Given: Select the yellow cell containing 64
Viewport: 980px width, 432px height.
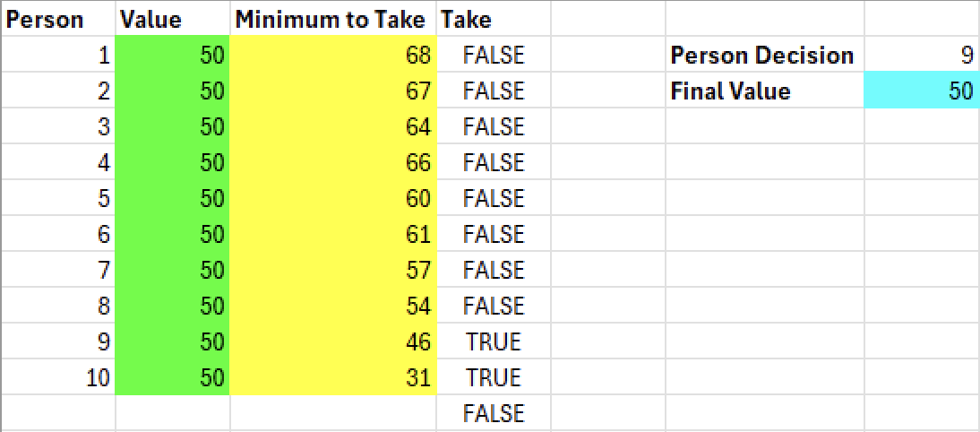Looking at the screenshot, I should click(x=332, y=127).
